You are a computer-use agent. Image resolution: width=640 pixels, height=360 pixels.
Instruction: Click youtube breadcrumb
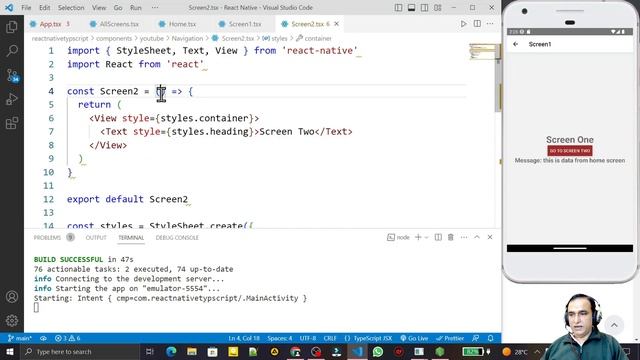click(151, 38)
